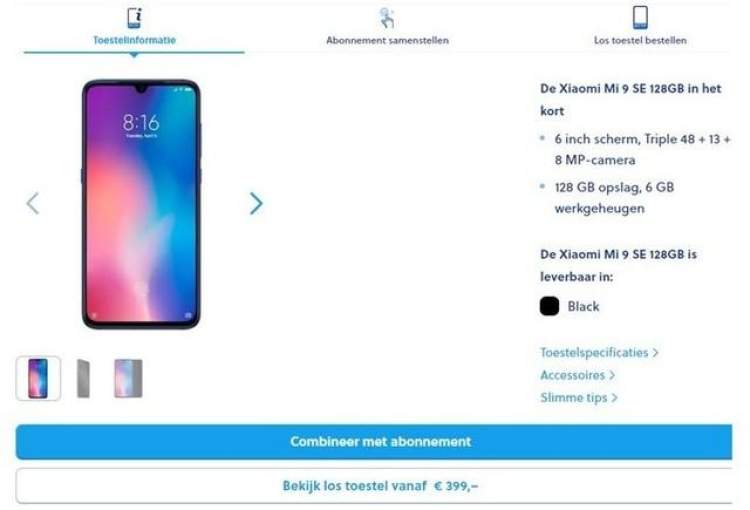Show next phone image with right arrow
This screenshot has width=750, height=510.
256,203
